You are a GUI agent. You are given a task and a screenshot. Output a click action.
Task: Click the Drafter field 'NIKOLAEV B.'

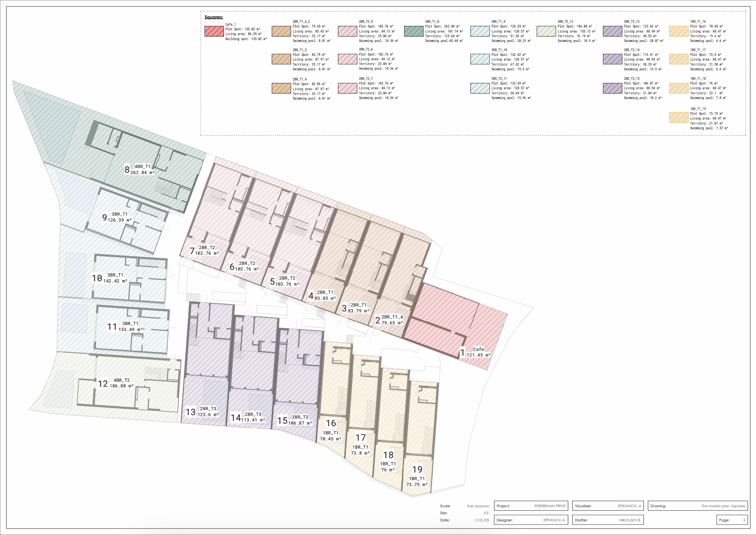pos(608,520)
